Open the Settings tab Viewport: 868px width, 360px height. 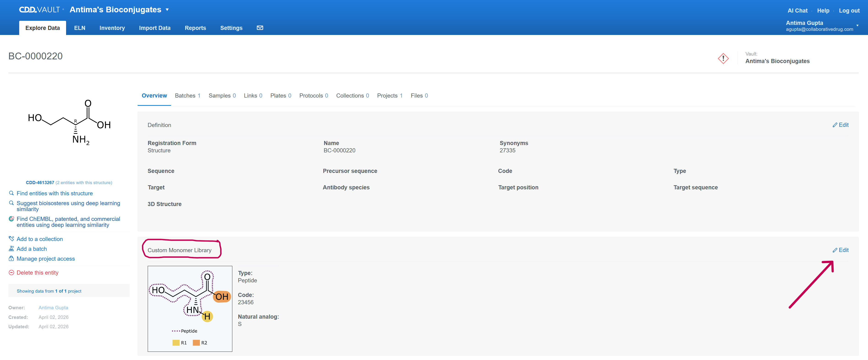(x=231, y=28)
